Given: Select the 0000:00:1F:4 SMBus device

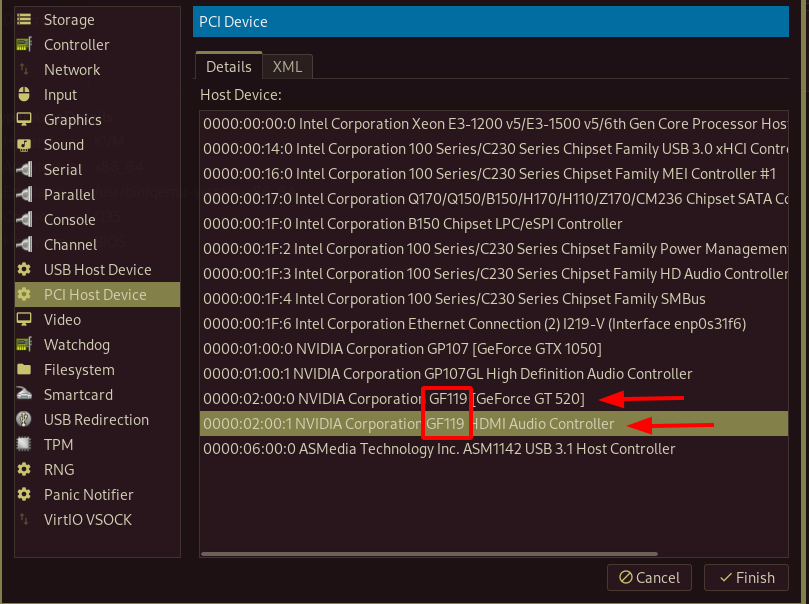Looking at the screenshot, I should coord(494,299).
